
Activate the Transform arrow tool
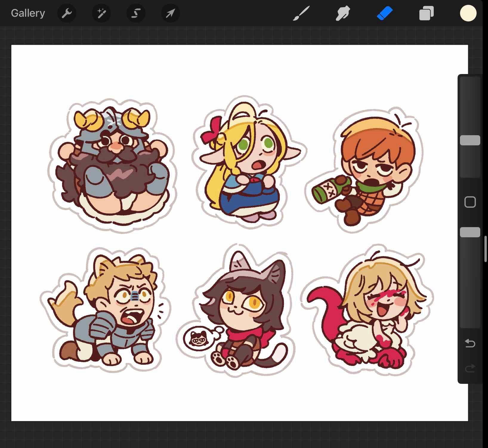170,13
